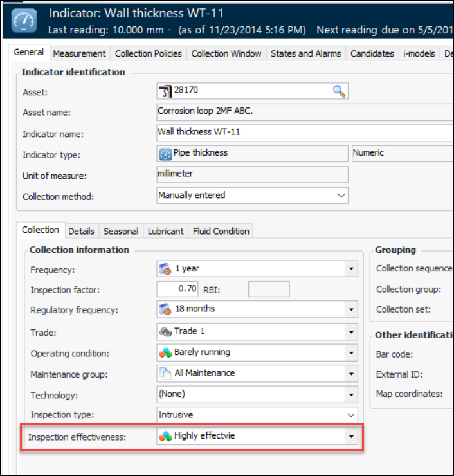
Task: Click the calendar icon beside 18 months
Action: point(165,309)
